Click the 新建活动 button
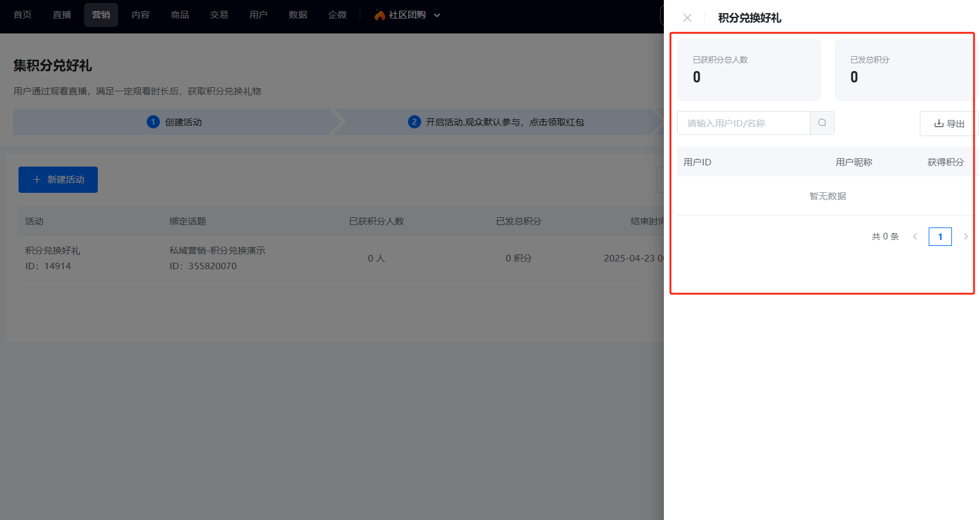 [58, 180]
